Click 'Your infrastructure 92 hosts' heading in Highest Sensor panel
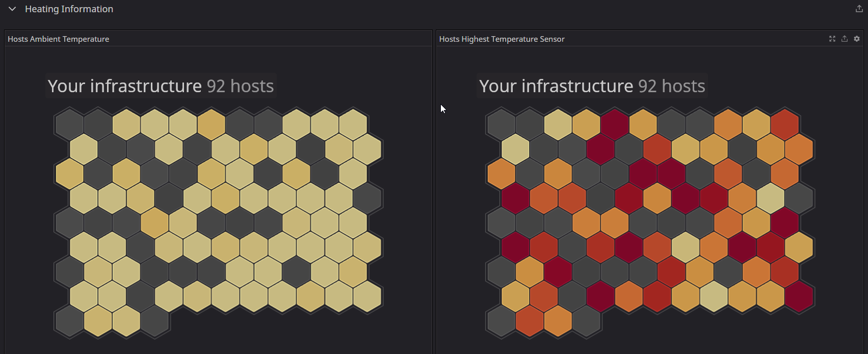This screenshot has height=354, width=868. point(592,86)
